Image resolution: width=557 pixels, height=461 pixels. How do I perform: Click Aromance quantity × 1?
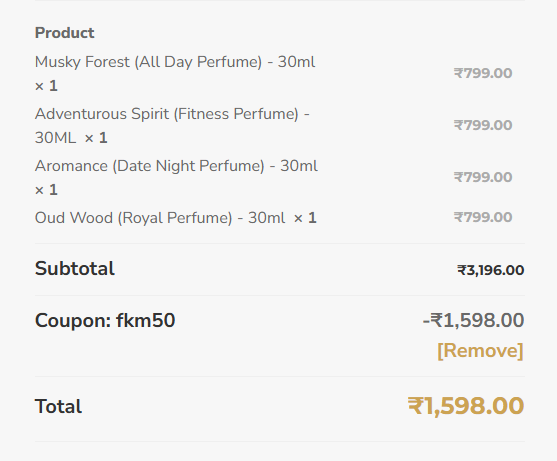point(46,190)
